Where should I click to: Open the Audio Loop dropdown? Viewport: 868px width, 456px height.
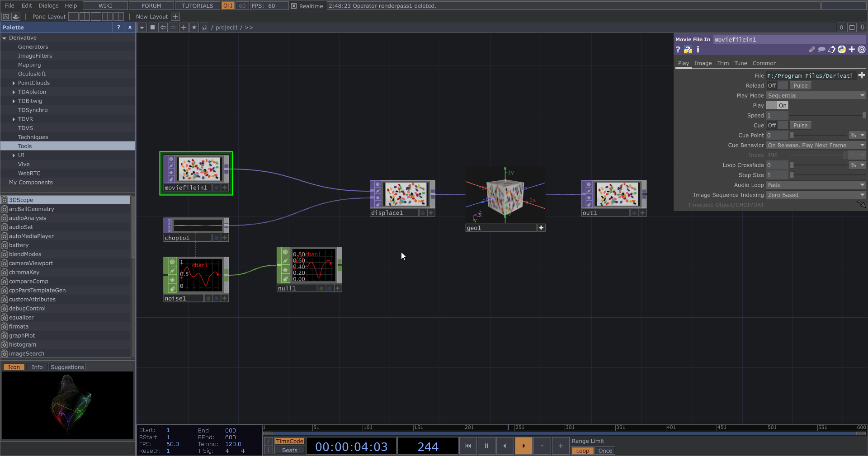click(816, 185)
